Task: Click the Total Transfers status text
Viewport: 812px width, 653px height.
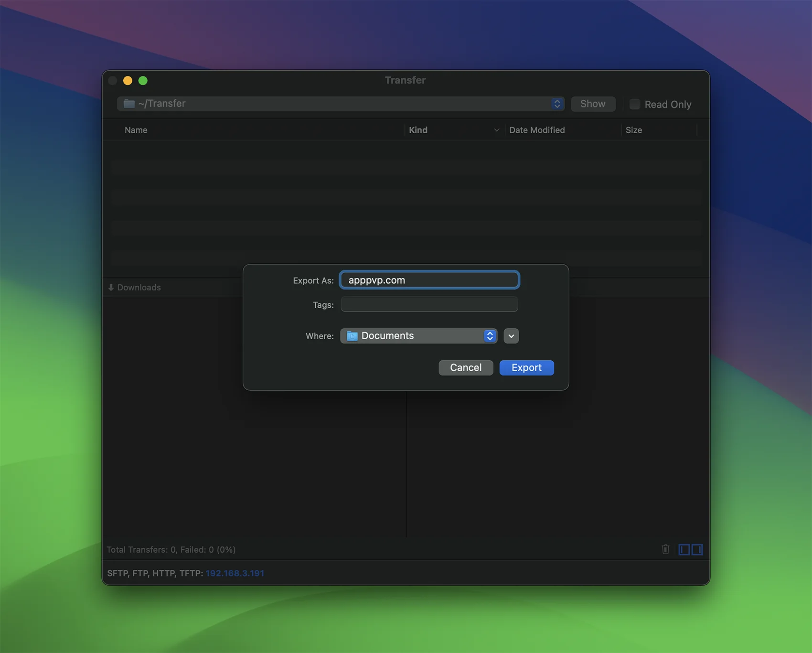Action: [171, 550]
